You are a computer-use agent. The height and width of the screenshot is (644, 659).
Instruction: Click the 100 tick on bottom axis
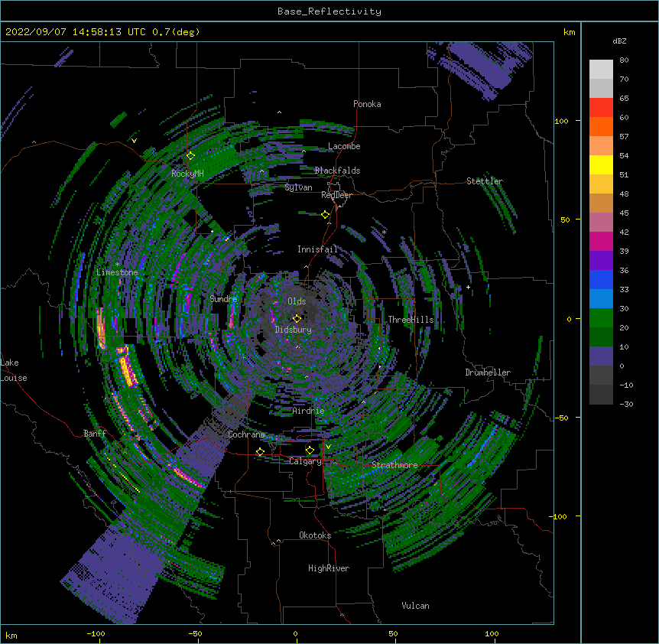[x=492, y=633]
